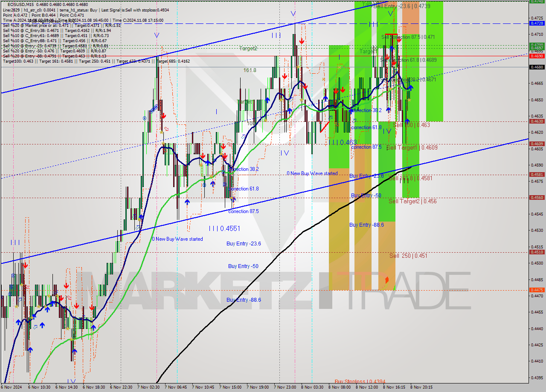The width and height of the screenshot is (546, 392).
Task: Click the red 0.4609 price axis tag
Action: pos(537,144)
